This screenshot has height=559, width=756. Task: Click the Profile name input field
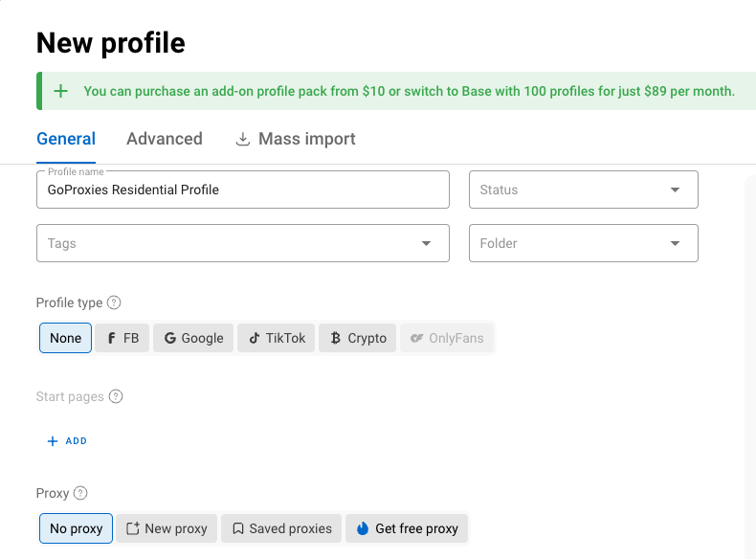[243, 190]
